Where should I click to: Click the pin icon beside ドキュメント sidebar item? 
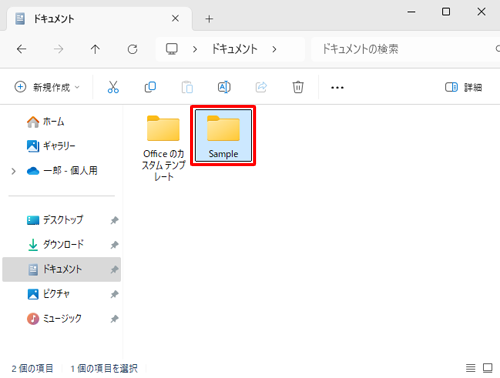point(114,270)
